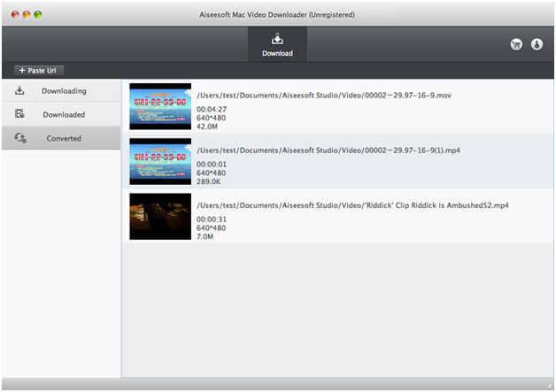Select file path ending 16-9.mov
The width and height of the screenshot is (556, 392).
[x=324, y=96]
